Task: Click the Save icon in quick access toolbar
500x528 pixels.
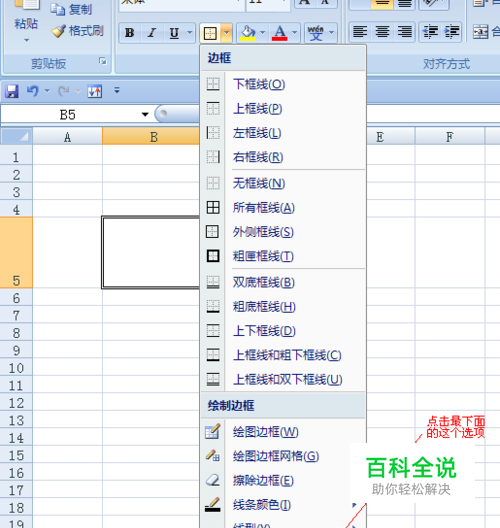Action: point(12,91)
